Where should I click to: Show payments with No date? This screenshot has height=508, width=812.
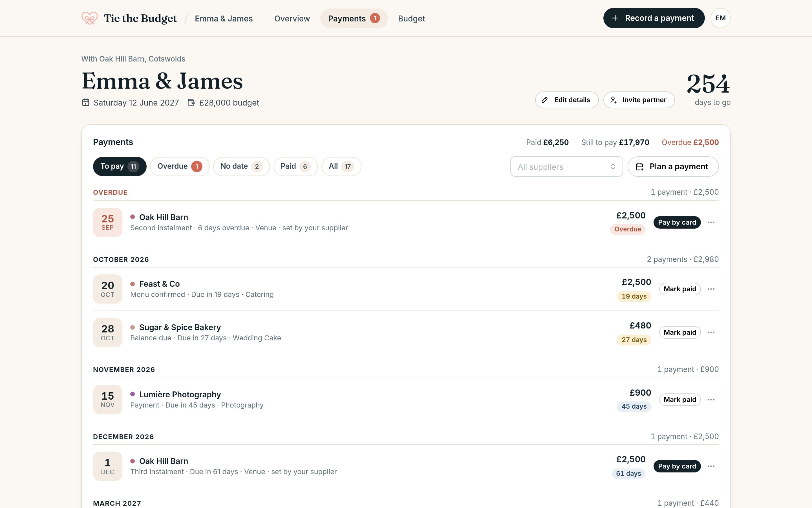241,166
